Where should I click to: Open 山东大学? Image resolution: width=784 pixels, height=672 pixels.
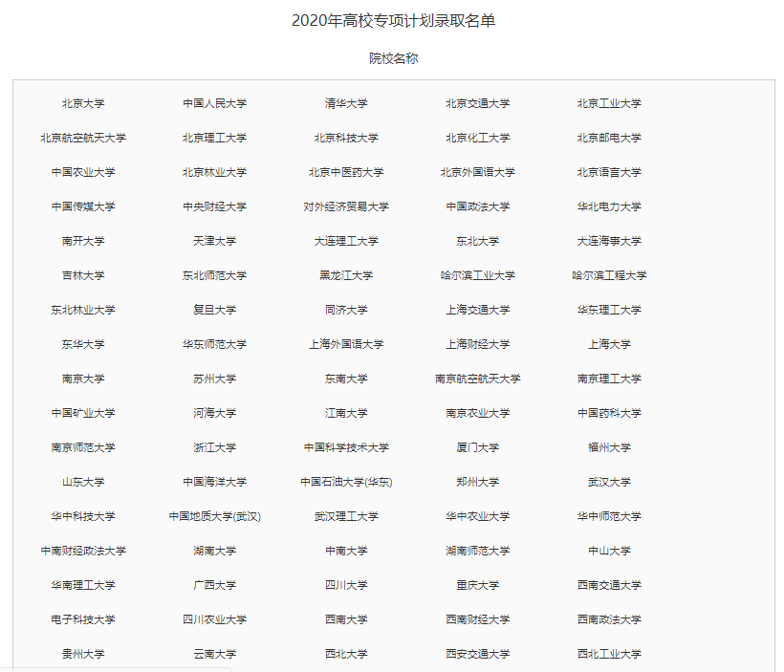tap(83, 482)
